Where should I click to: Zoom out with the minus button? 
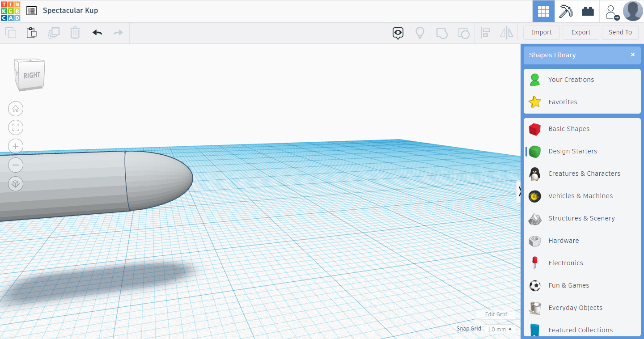(16, 165)
